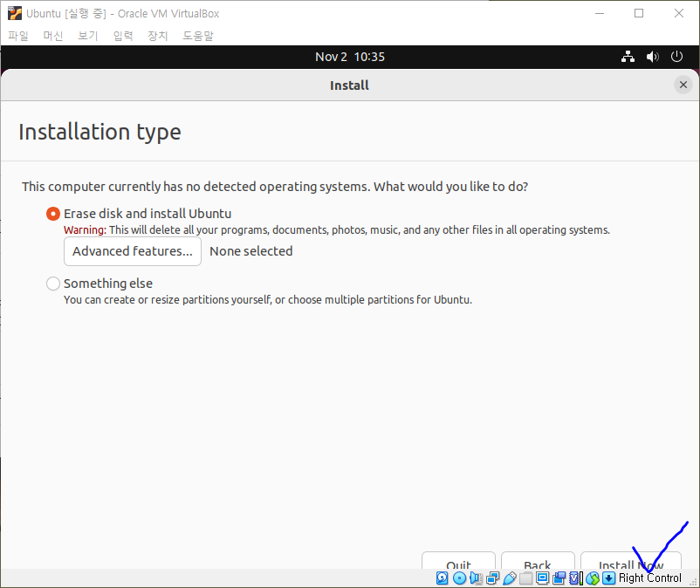The image size is (700, 588).
Task: Open Ubuntu network status icon
Action: [x=628, y=57]
